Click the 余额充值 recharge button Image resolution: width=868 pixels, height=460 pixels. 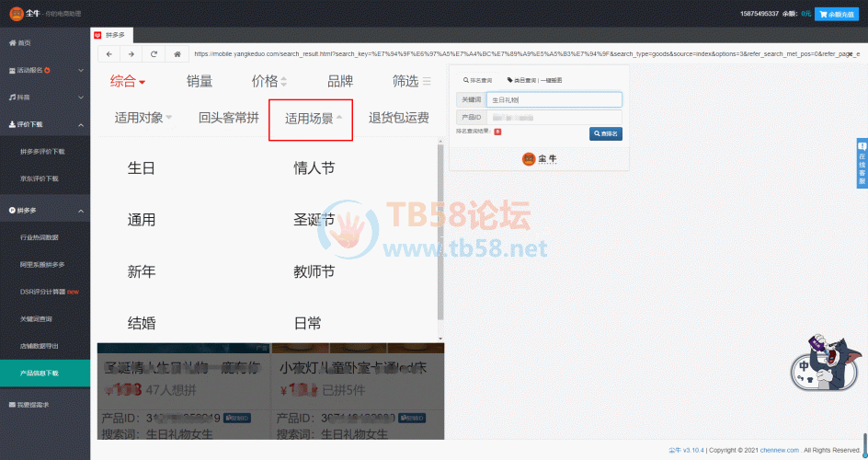point(837,14)
